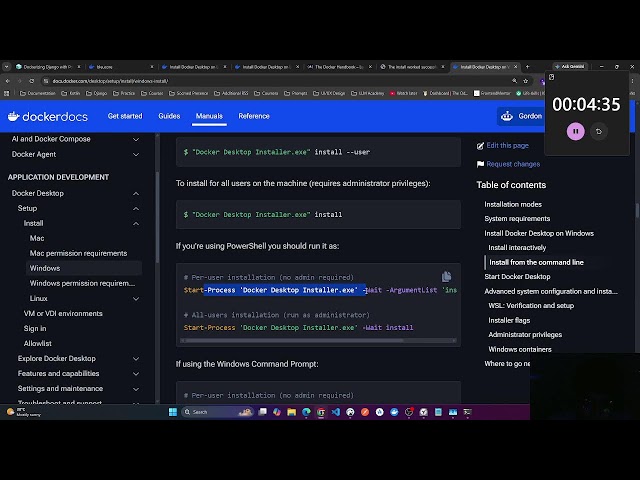Open Task View on taskbar

[262, 412]
